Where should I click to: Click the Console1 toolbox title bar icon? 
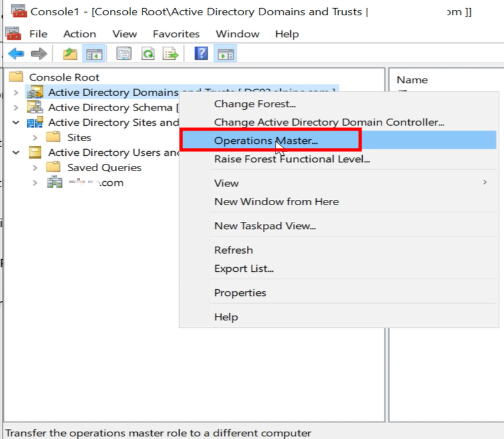(19, 11)
